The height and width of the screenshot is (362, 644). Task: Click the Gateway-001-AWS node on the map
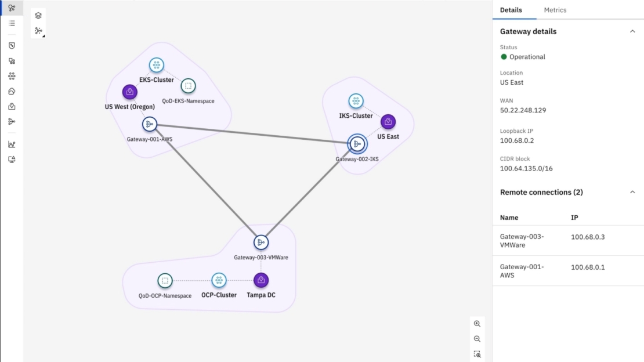click(150, 124)
